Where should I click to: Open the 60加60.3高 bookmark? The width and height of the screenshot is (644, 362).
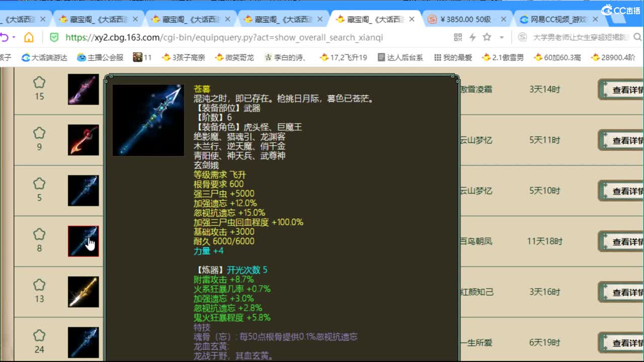[x=557, y=57]
